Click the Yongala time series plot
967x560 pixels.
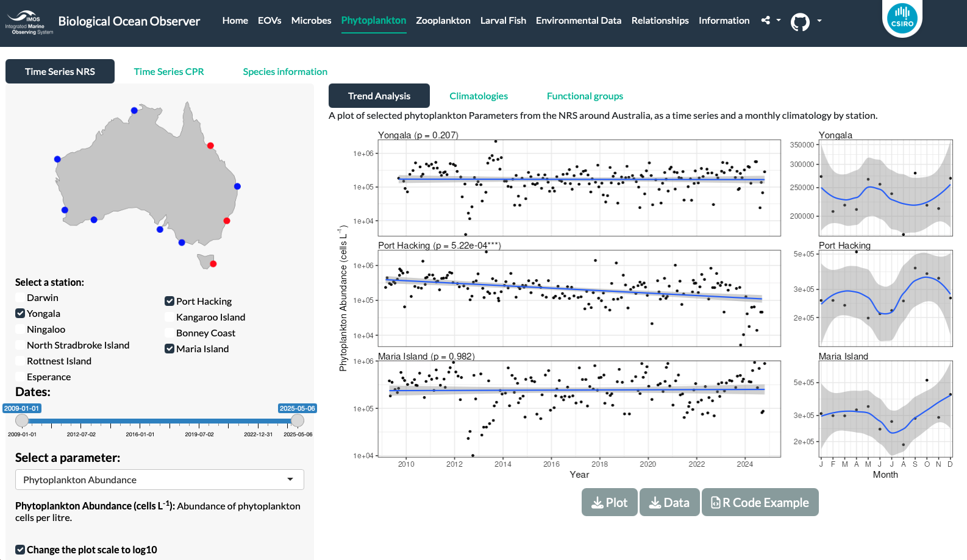pyautogui.click(x=579, y=188)
